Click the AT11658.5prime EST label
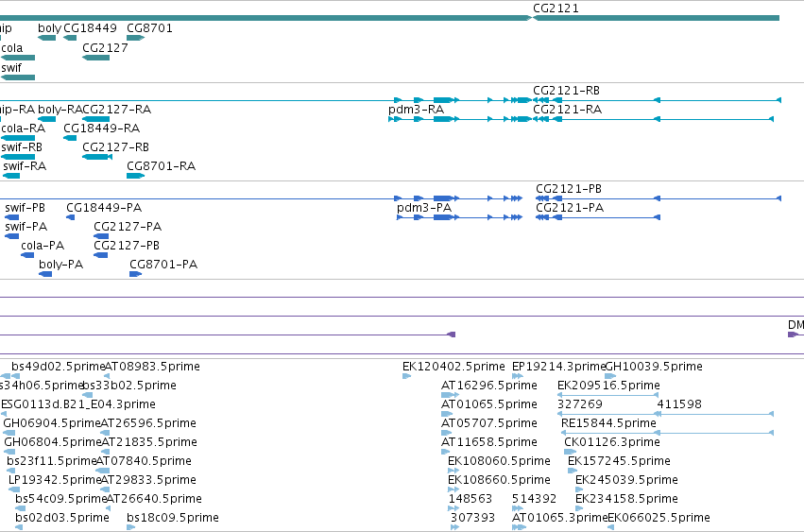The image size is (804, 532). coord(489,443)
